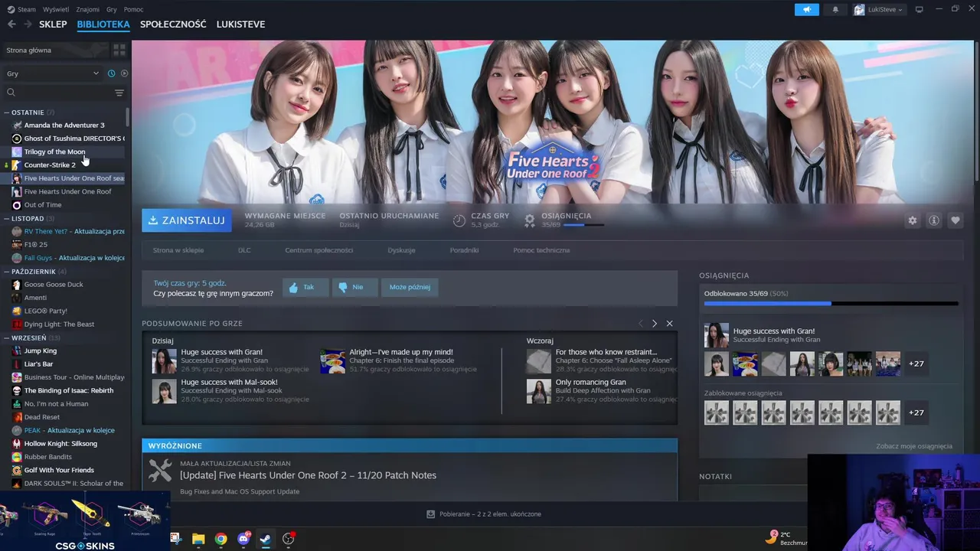Go back with the navigation arrow
Image resolution: width=980 pixels, height=551 pixels.
coord(11,24)
